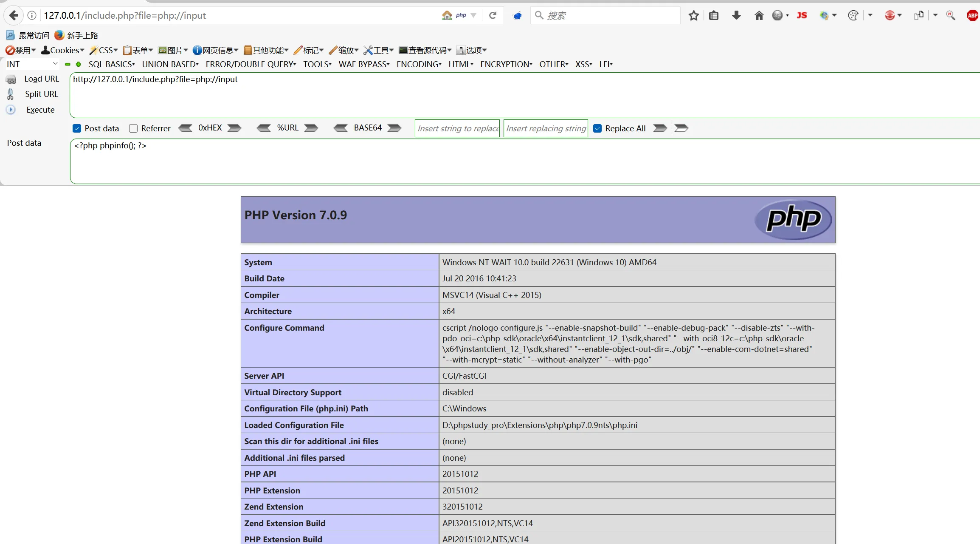Screen dimensions: 980x544
Task: Click the Execute button
Action: coord(40,110)
